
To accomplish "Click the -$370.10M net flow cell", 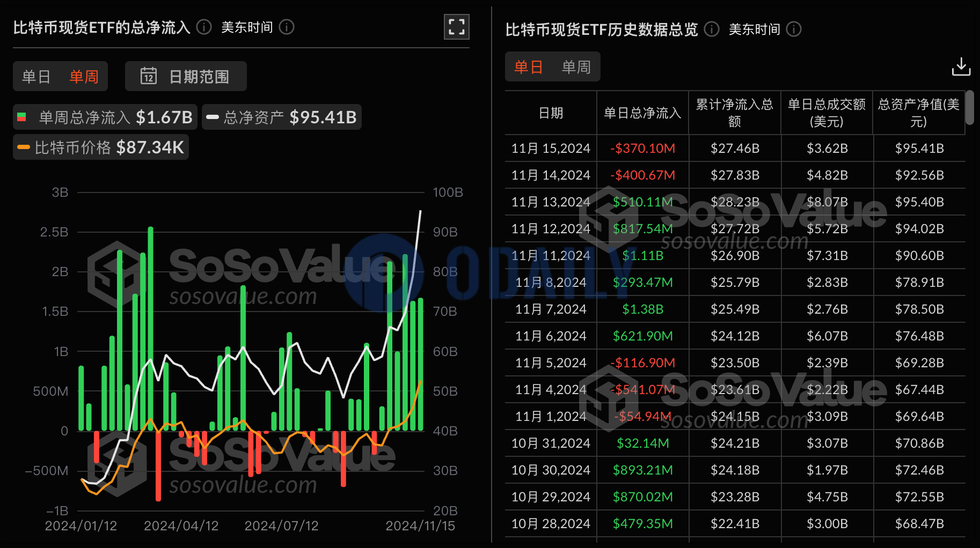I will [642, 148].
